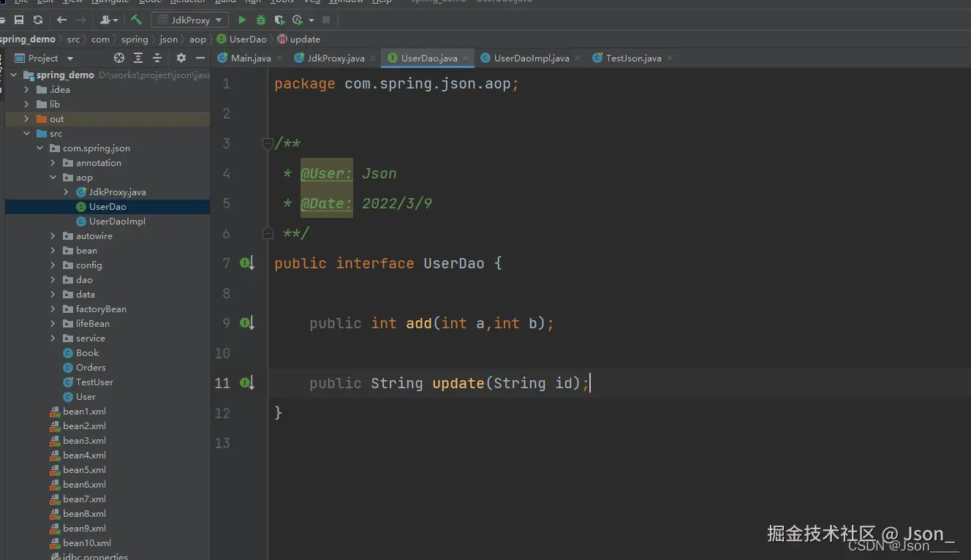
Task: Run JdkProxy with the green play icon
Action: 243,20
